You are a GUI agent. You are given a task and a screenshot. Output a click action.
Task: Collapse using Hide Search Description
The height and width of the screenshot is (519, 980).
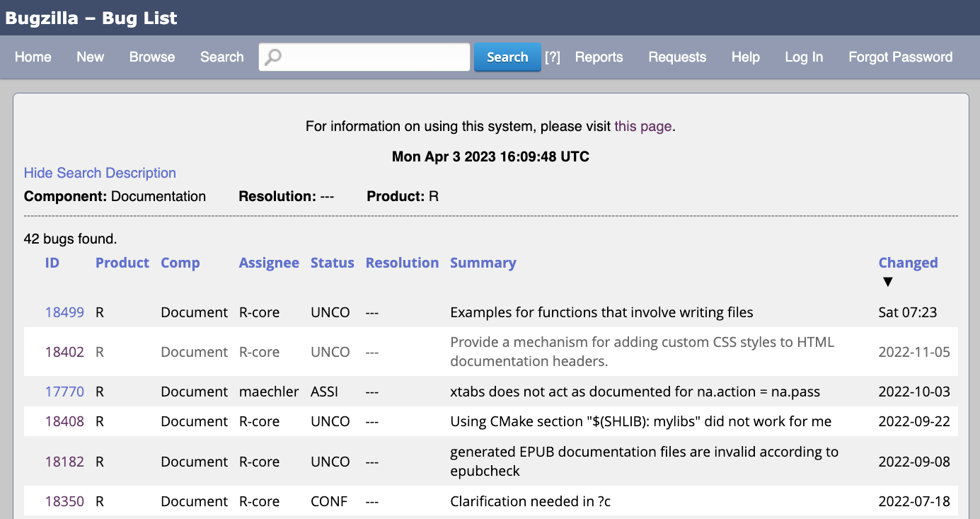(x=100, y=173)
